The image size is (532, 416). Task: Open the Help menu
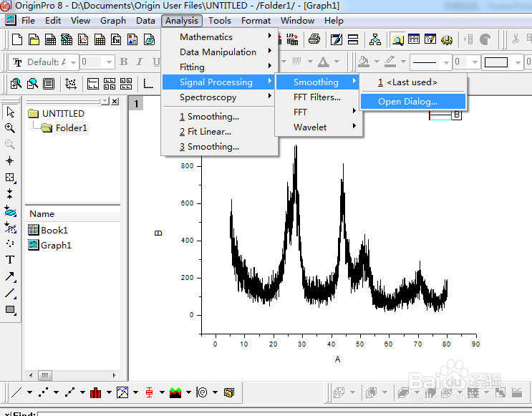[334, 21]
